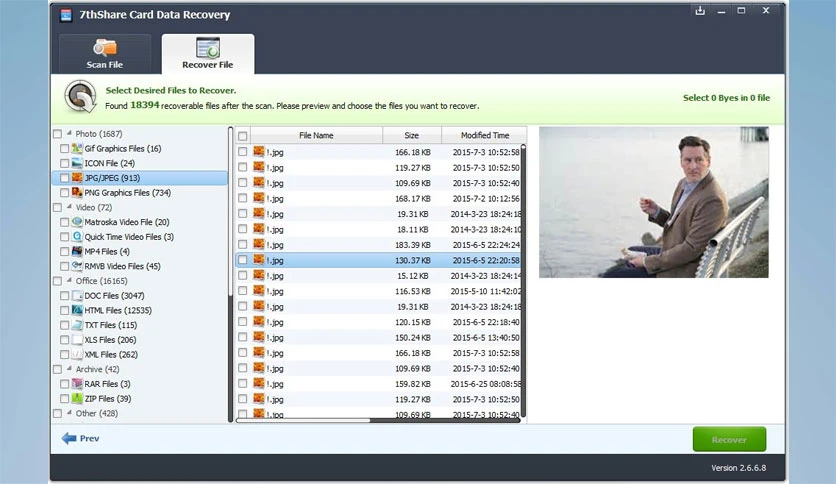Click the 150.24 KB size cell
Screen dimensions: 836x484
click(413, 337)
